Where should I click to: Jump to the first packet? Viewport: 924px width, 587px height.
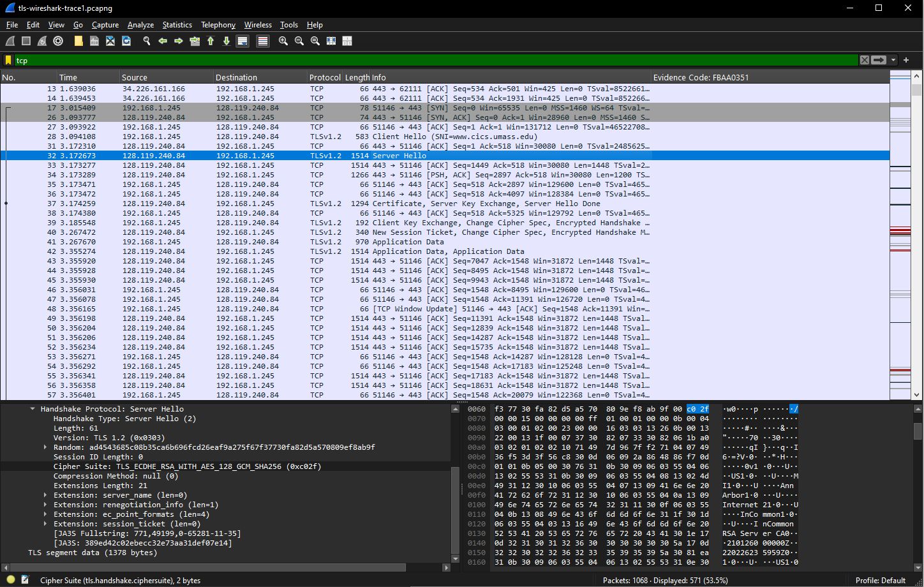pyautogui.click(x=211, y=41)
